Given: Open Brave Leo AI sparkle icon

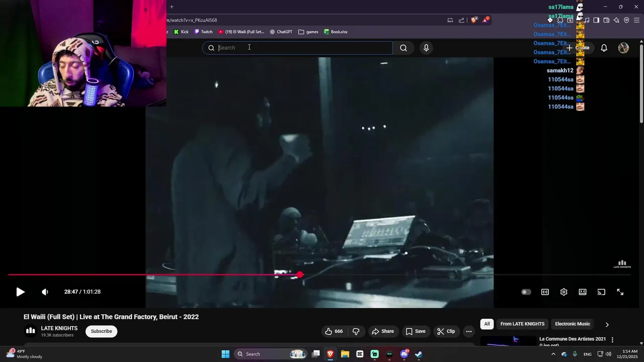Looking at the screenshot, I should pos(616,20).
